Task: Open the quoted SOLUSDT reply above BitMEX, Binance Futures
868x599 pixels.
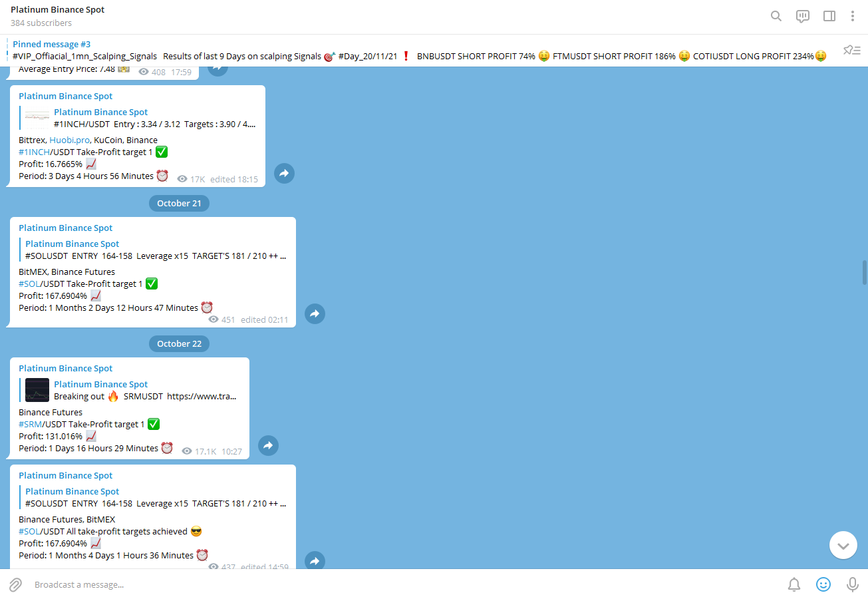Action: tap(154, 250)
